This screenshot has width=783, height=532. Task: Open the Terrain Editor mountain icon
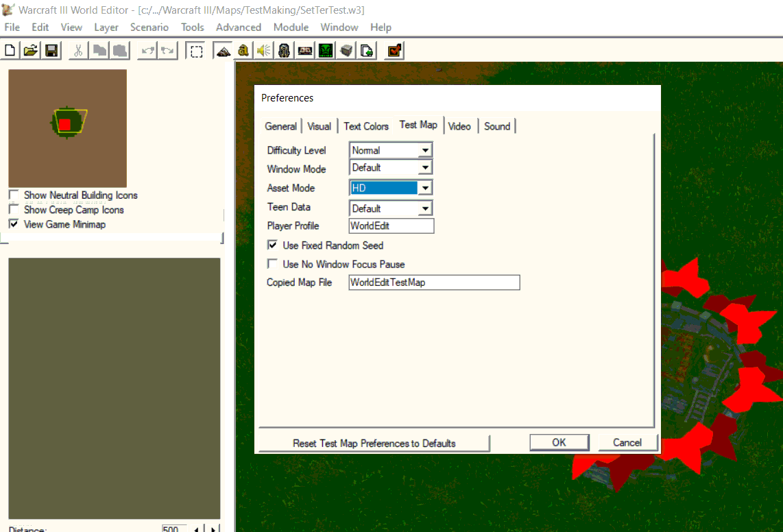(x=224, y=51)
